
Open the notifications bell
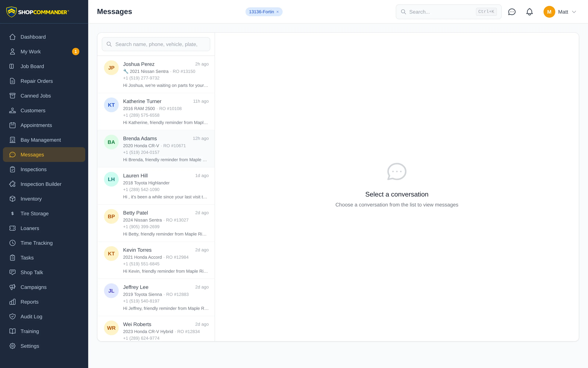tap(529, 12)
